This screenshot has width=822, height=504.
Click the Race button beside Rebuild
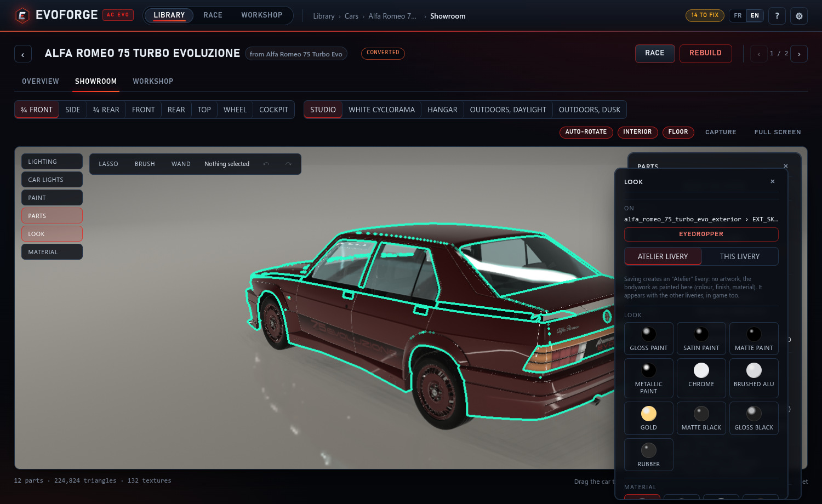(x=655, y=54)
